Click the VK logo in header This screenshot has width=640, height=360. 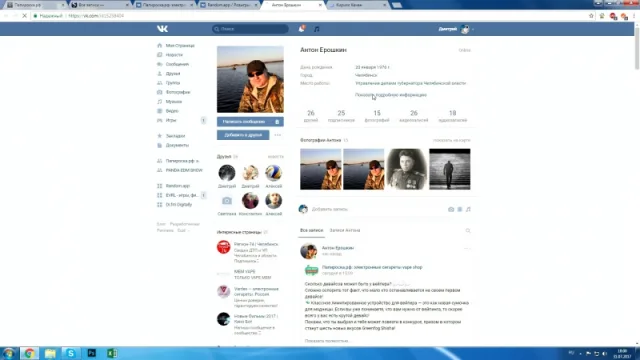point(162,29)
